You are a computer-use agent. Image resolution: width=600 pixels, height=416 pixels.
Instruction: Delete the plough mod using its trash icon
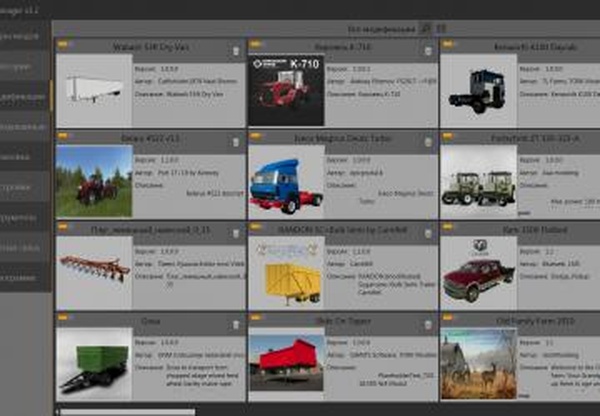[x=236, y=233]
